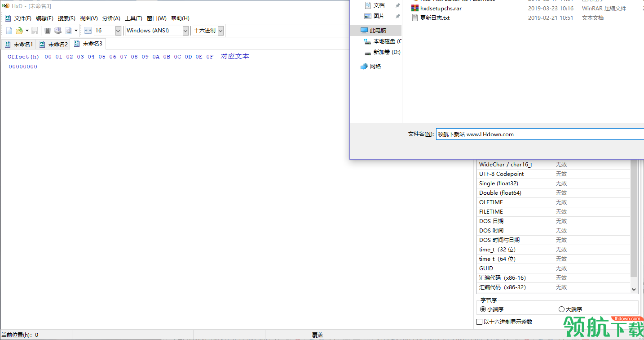
Task: Open the bytes per row 16 dropdown
Action: tap(118, 31)
